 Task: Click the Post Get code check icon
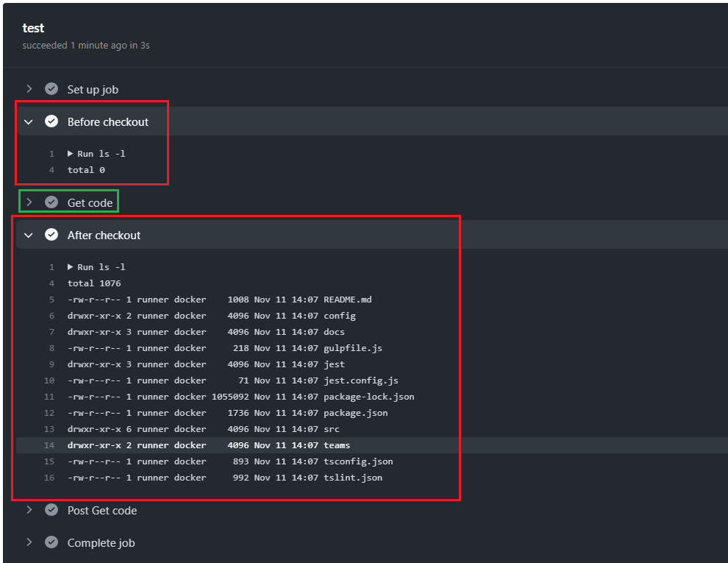[51, 510]
